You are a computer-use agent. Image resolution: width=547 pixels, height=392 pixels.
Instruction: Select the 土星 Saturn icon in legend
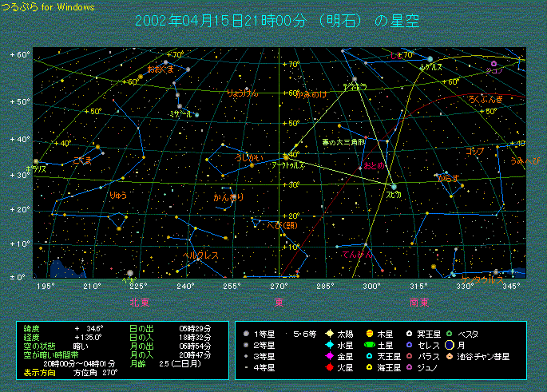pyautogui.click(x=370, y=345)
